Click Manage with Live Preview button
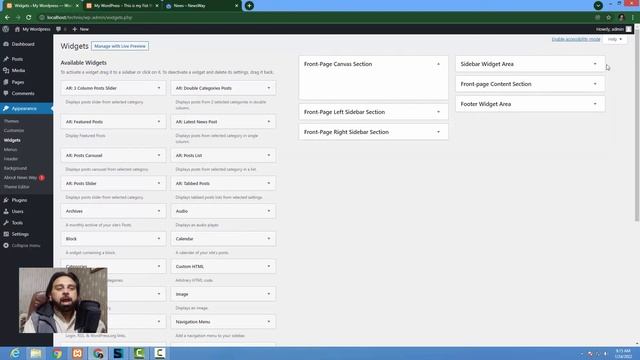Screen dimensions: 640x360 tap(120, 46)
